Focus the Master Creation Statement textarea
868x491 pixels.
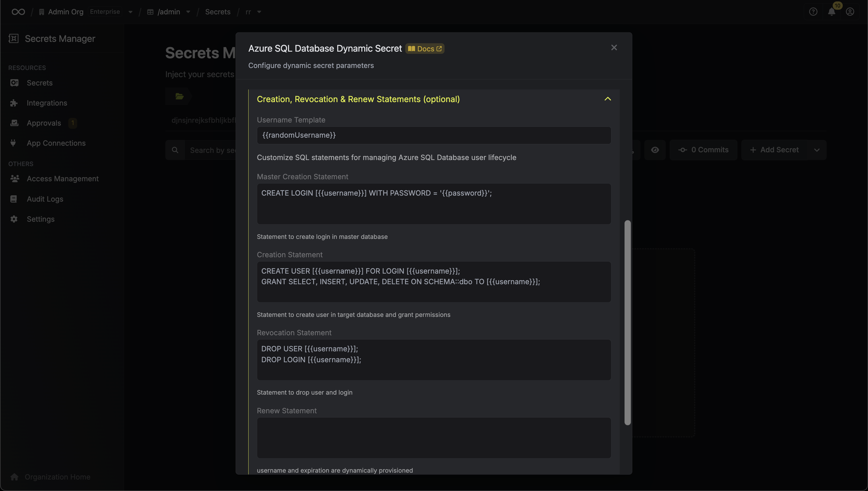(x=434, y=204)
